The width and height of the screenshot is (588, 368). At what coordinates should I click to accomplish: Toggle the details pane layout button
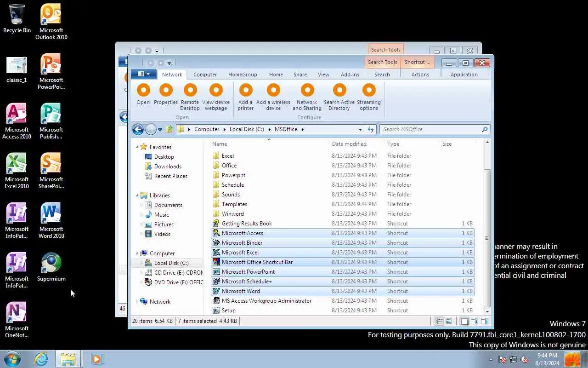[475, 321]
